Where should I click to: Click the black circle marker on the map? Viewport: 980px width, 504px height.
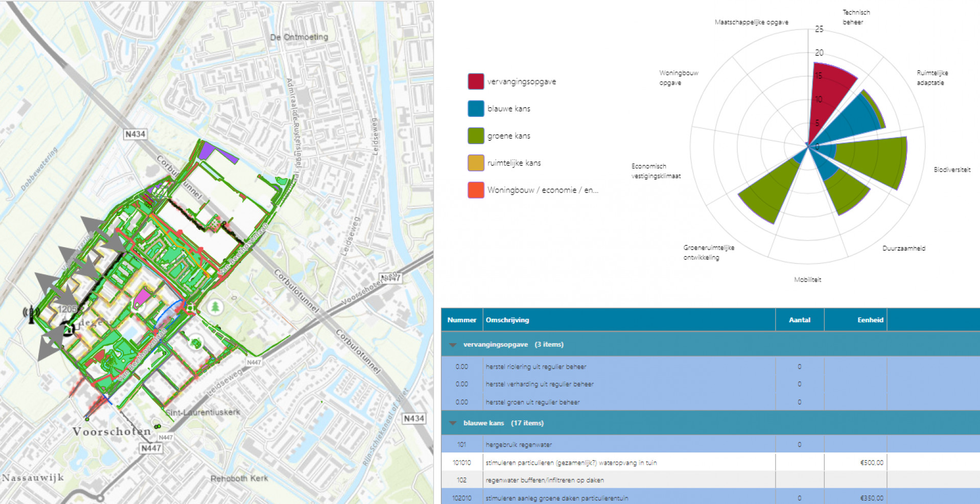pyautogui.click(x=68, y=329)
